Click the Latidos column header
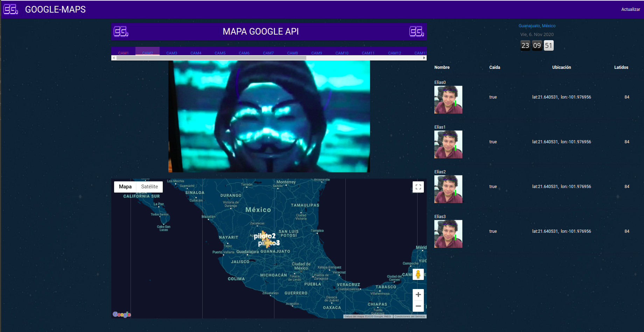Viewport: 644px width, 332px height. [x=621, y=67]
